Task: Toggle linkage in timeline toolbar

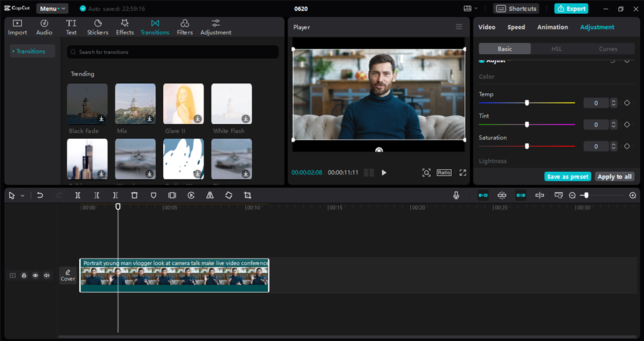Action: (520, 196)
